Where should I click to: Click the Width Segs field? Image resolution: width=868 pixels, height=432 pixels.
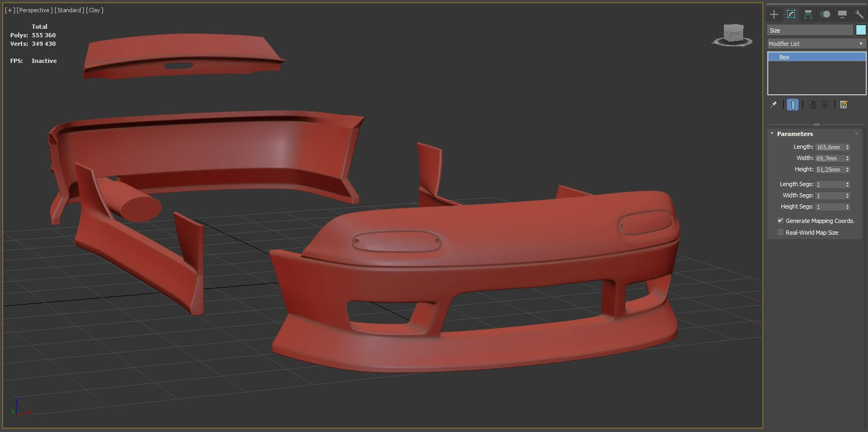[829, 196]
